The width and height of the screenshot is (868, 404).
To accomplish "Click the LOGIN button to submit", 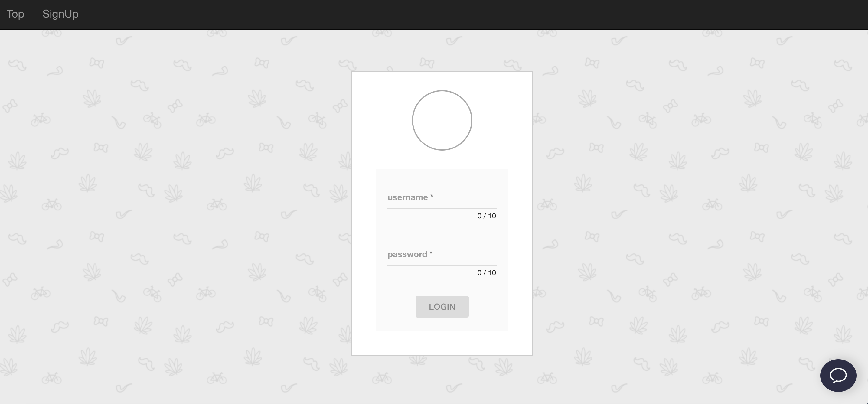I will click(x=442, y=307).
